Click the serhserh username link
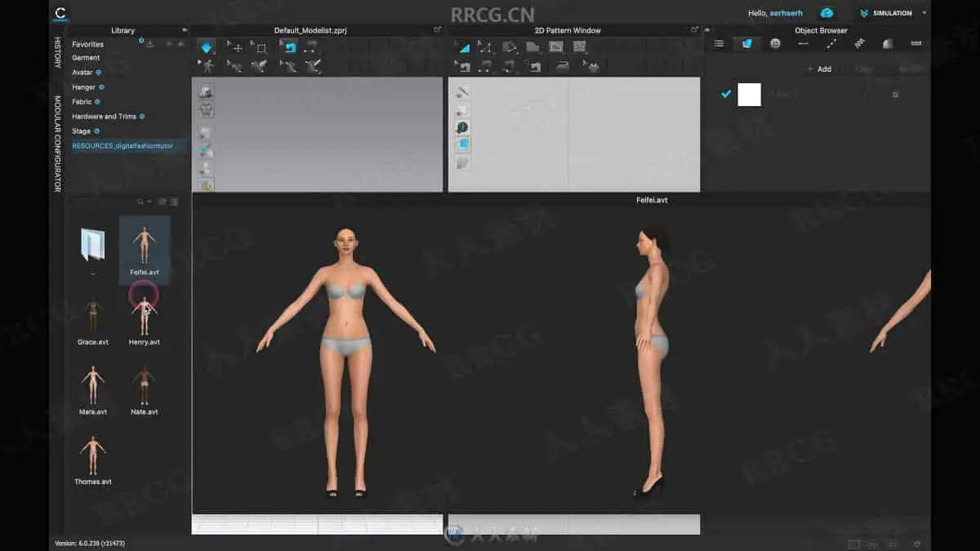Screen dimensions: 980x551 tap(787, 13)
